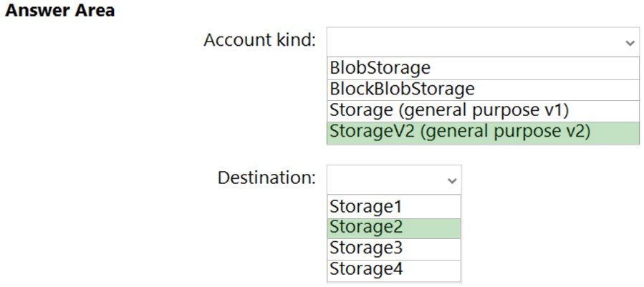Screen dimensions: 644x287
Task: Pick Storage3 from the Destination list
Action: click(x=394, y=249)
